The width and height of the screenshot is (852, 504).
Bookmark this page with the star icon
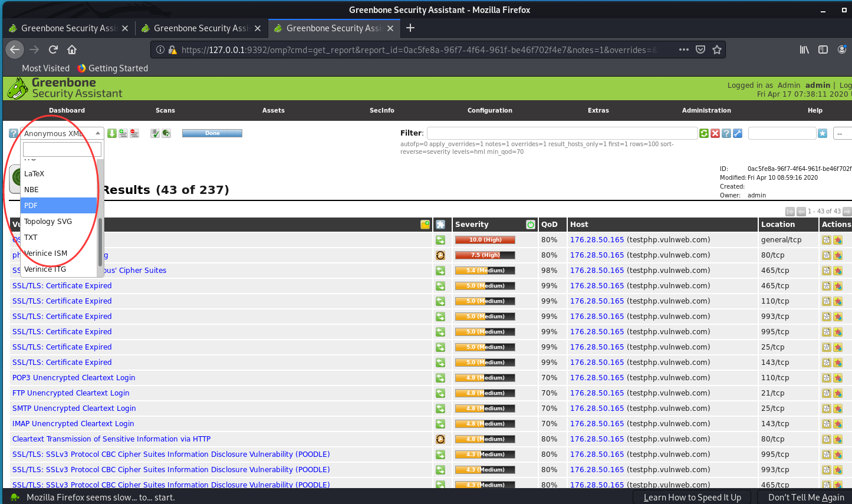tap(717, 50)
